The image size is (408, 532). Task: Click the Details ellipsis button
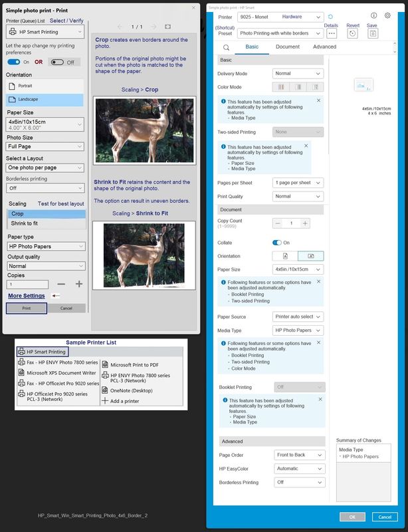coord(332,33)
